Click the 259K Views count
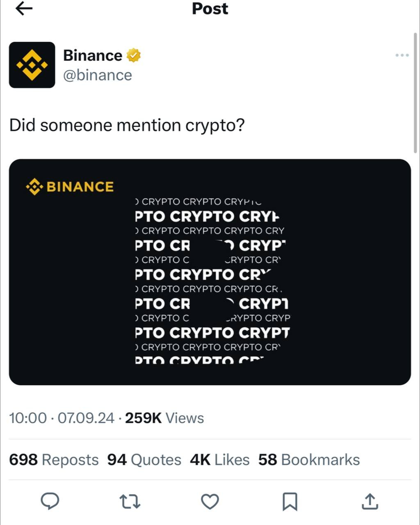Viewport: 420px width, 525px height. pyautogui.click(x=164, y=418)
